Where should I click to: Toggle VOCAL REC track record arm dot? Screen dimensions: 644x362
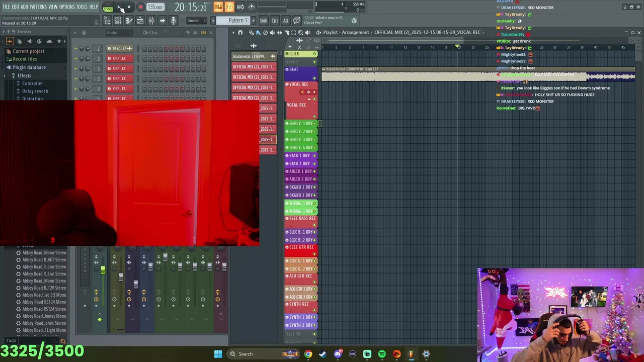tap(314, 92)
